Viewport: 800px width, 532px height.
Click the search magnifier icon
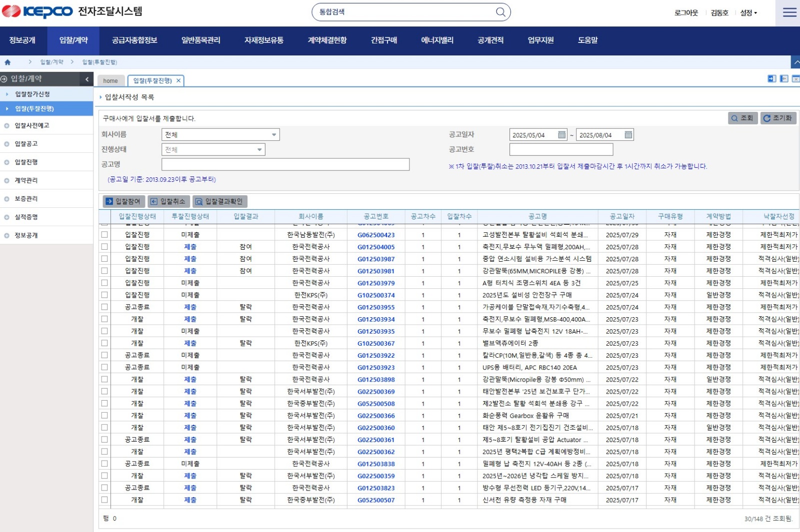point(500,12)
